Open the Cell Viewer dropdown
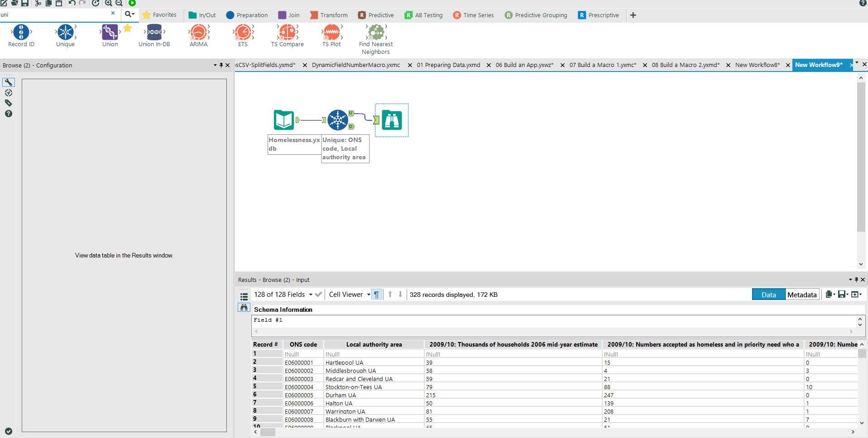Image resolution: width=868 pixels, height=438 pixels. [x=369, y=295]
